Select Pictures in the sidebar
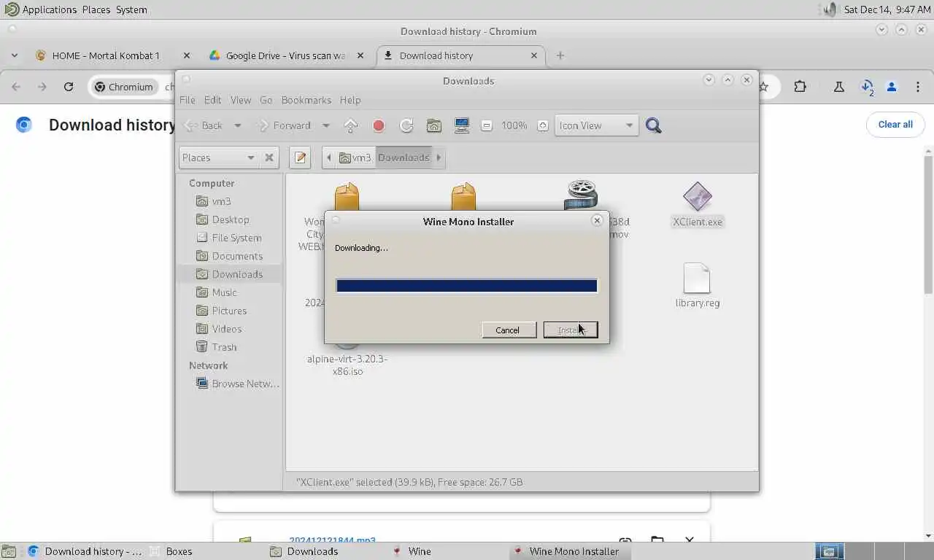 point(230,311)
